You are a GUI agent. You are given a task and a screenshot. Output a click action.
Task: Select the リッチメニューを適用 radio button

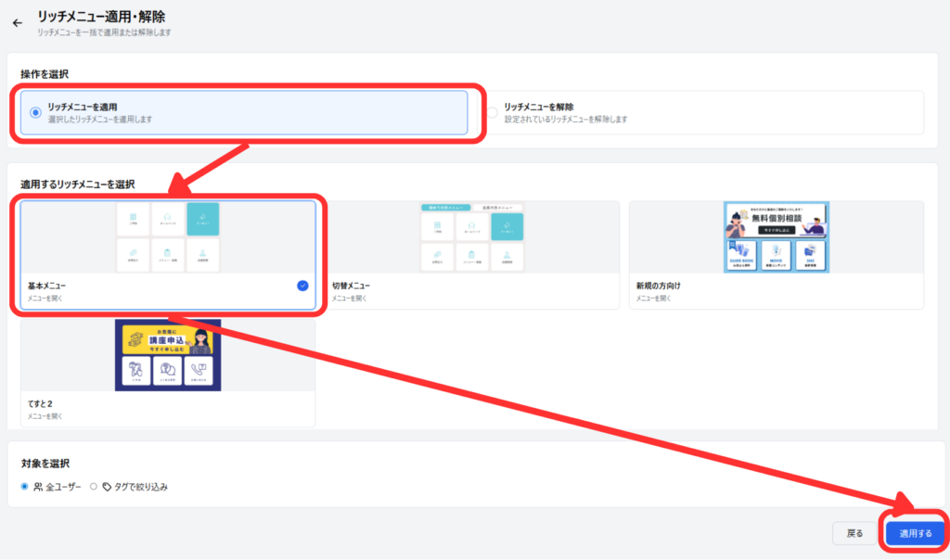35,112
